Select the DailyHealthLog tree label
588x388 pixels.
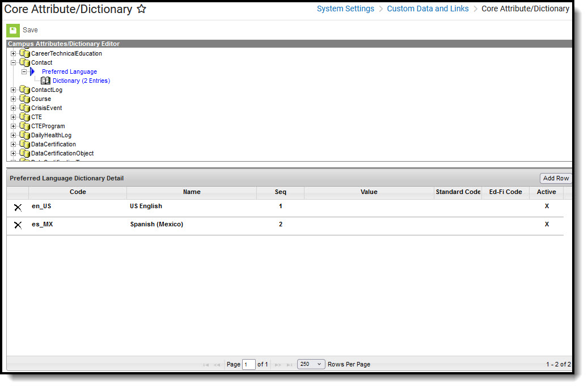click(x=51, y=135)
